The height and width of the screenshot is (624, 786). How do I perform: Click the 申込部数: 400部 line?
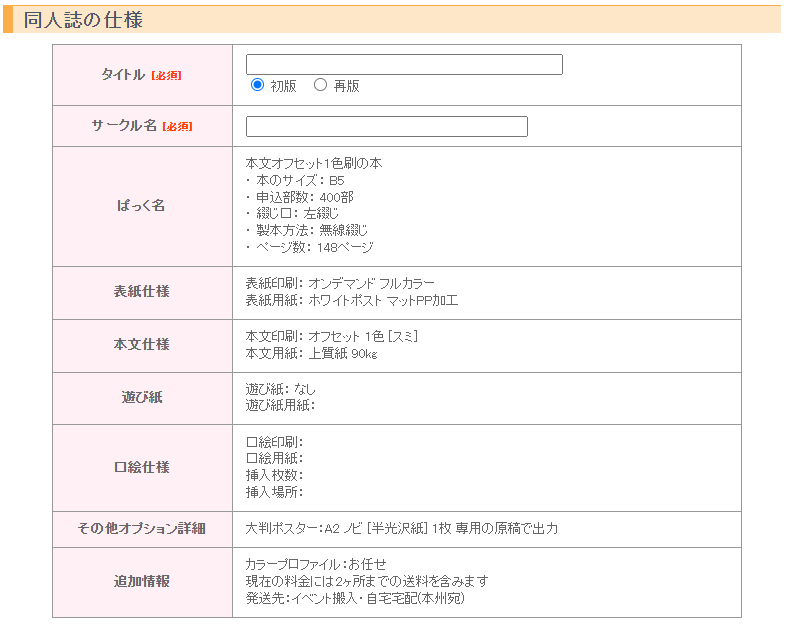coord(300,197)
